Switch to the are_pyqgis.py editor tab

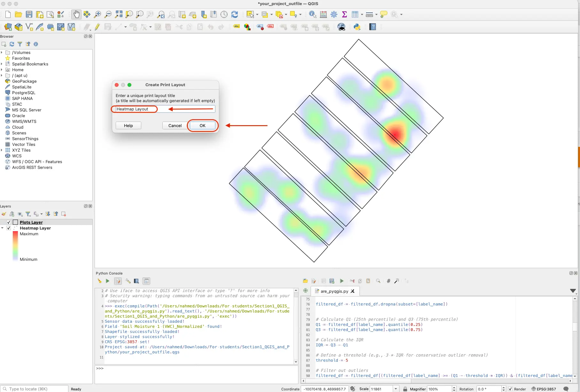(x=334, y=291)
